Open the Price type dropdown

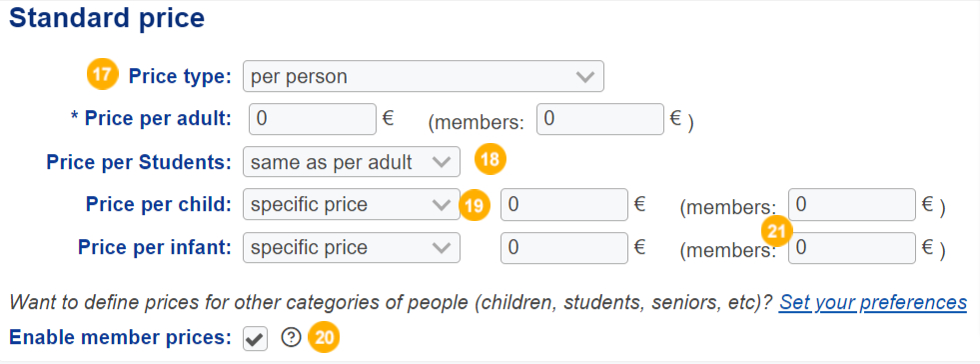(424, 76)
